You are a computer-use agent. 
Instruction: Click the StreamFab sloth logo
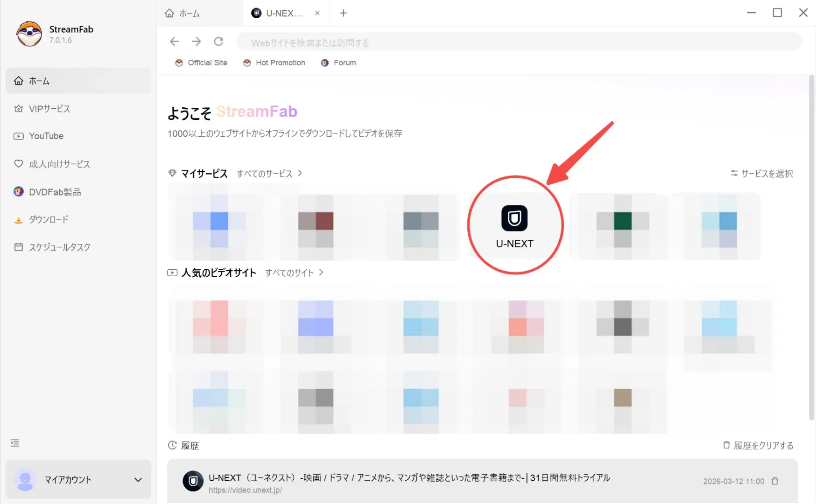(x=29, y=34)
